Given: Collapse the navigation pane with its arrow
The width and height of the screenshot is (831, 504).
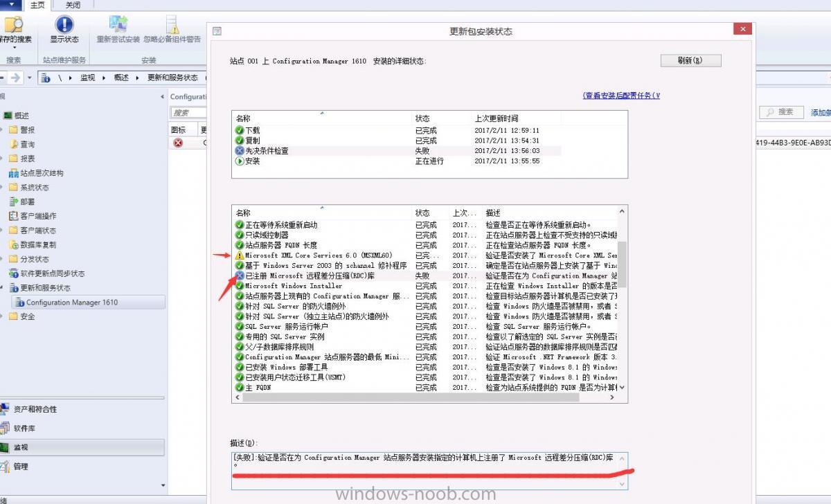Looking at the screenshot, I should tap(163, 97).
